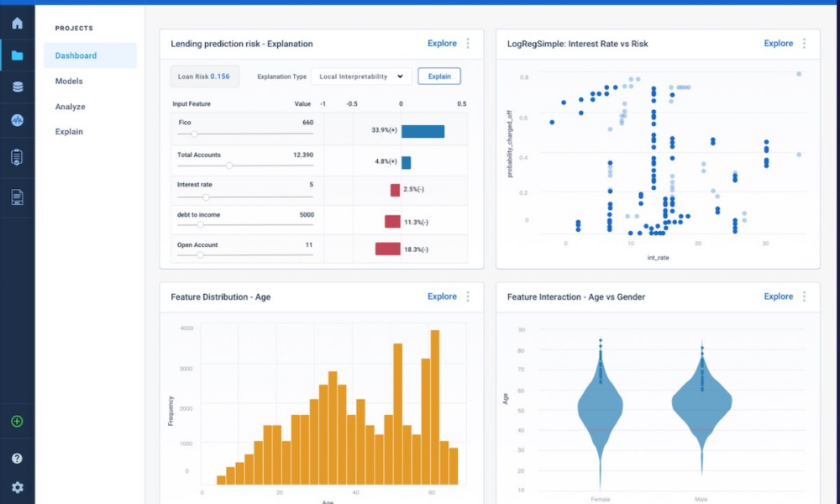Viewport: 840px width, 504px height.
Task: Click Explore on Feature Distribution Age card
Action: coord(442,297)
